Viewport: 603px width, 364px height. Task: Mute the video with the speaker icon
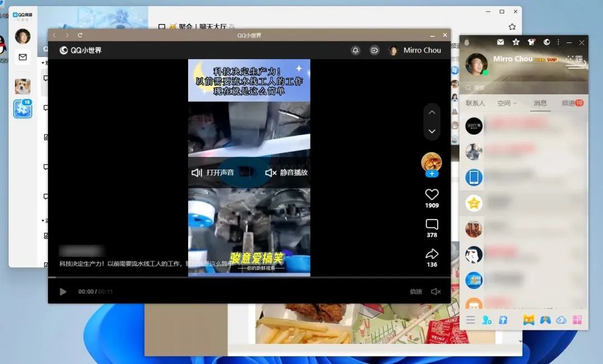pos(436,291)
